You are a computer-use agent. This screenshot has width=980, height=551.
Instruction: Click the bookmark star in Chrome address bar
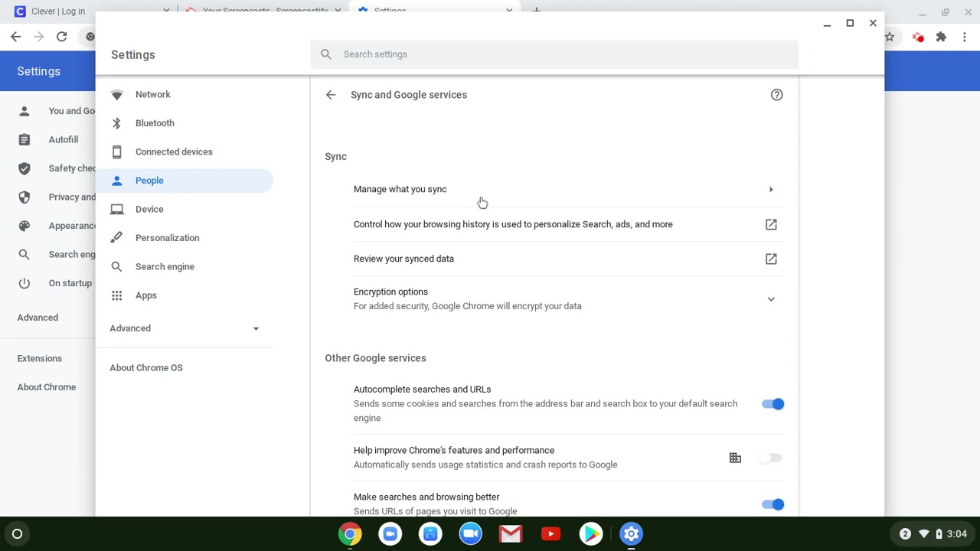(890, 37)
